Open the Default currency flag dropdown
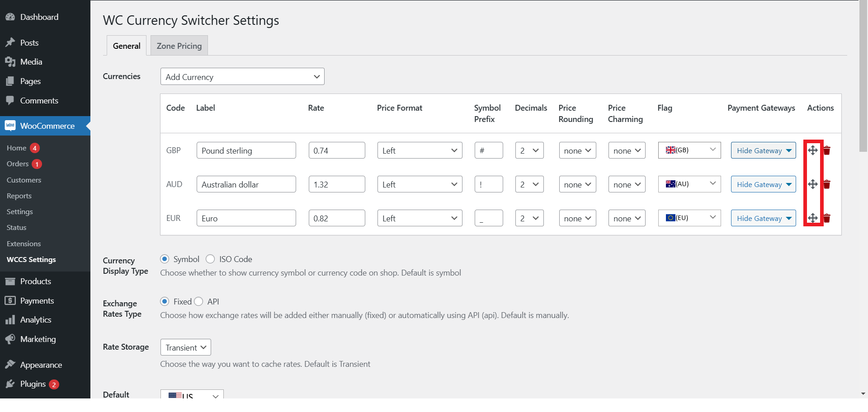This screenshot has width=868, height=412. click(x=192, y=394)
